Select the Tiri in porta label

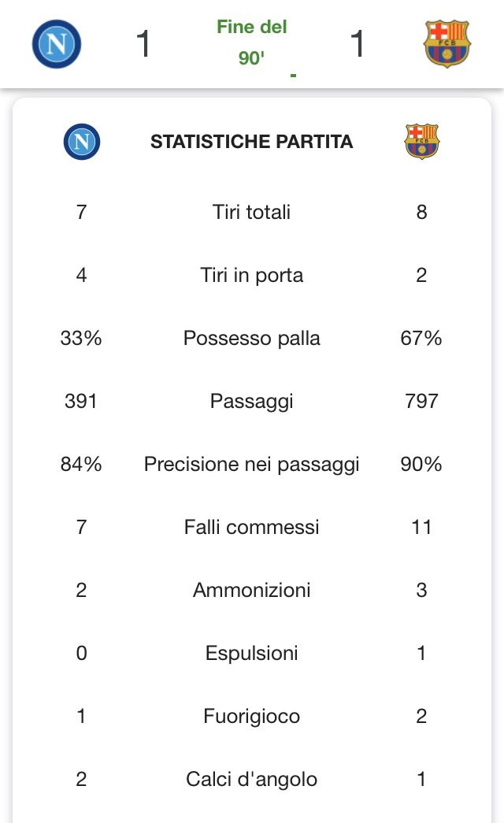tap(252, 275)
